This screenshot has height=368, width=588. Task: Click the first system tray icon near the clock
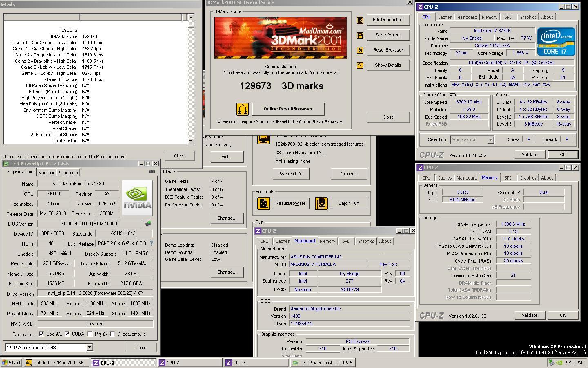552,363
